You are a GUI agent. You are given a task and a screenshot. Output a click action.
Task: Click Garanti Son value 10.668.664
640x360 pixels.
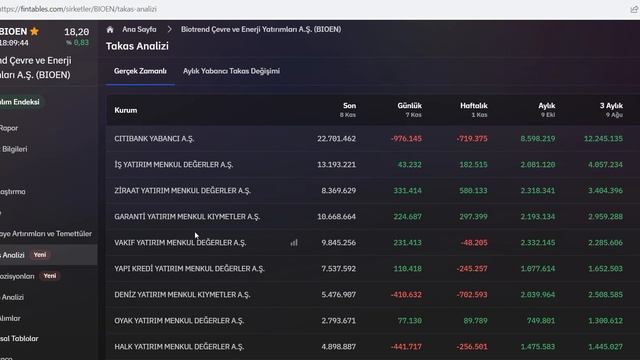[x=336, y=217]
